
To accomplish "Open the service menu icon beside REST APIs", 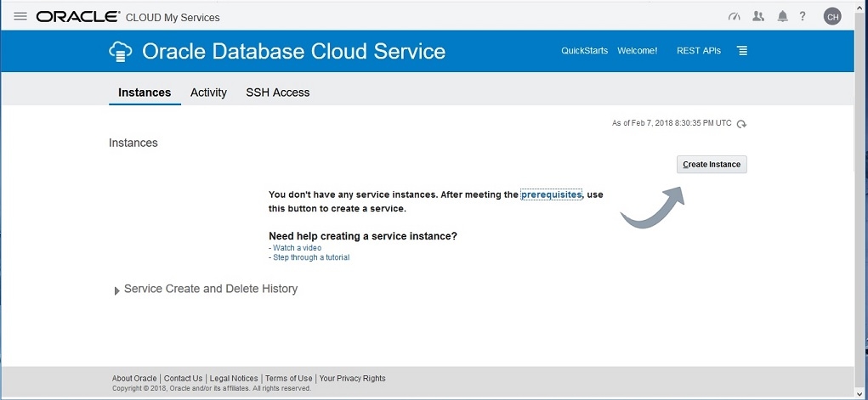I will 742,51.
